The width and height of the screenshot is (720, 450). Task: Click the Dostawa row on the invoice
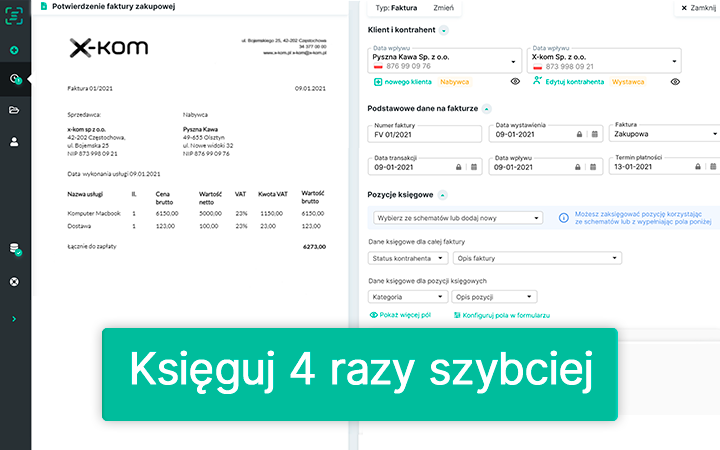click(194, 226)
